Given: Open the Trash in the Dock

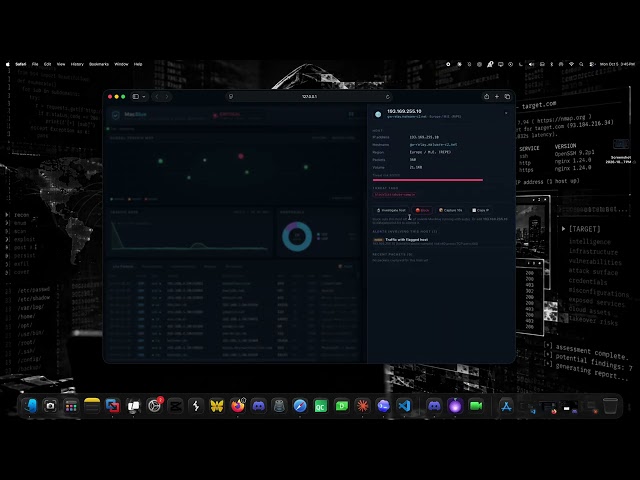Looking at the screenshot, I should (611, 406).
